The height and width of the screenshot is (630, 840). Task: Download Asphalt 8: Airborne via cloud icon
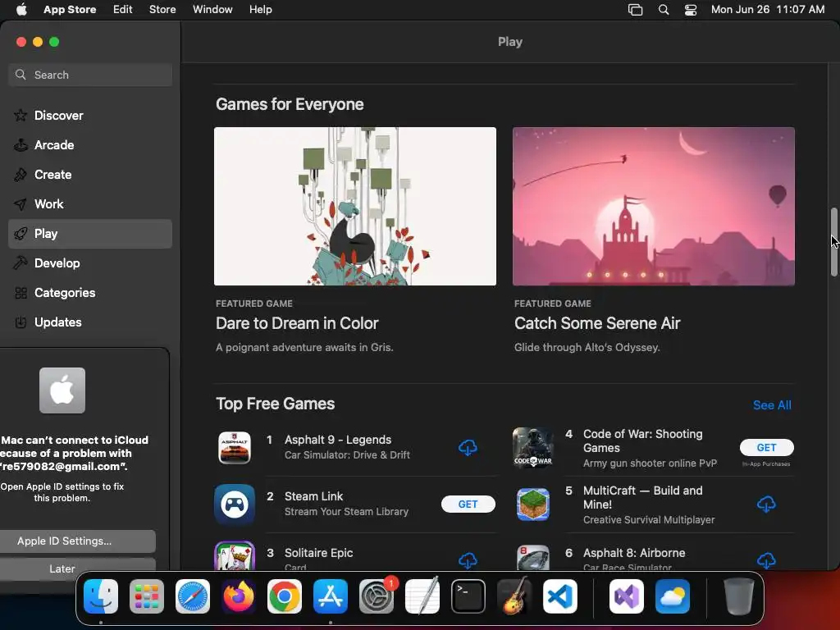pos(766,560)
